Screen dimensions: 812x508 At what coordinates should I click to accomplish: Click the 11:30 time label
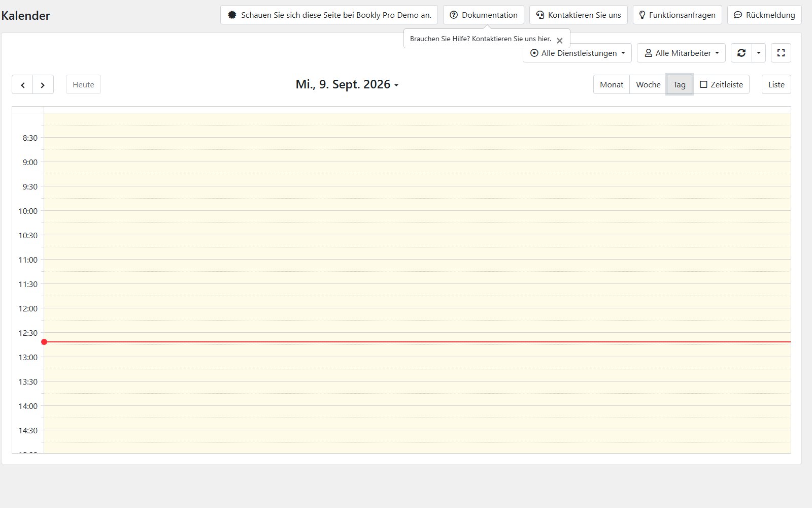pos(28,284)
